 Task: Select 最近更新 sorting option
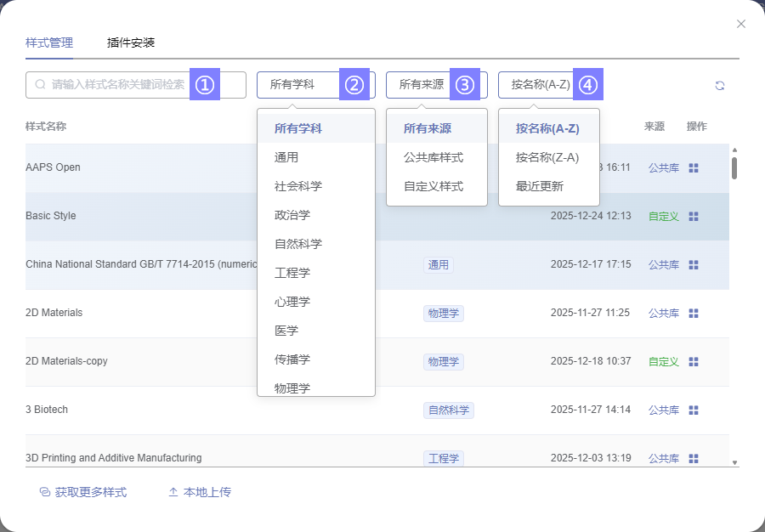point(540,186)
